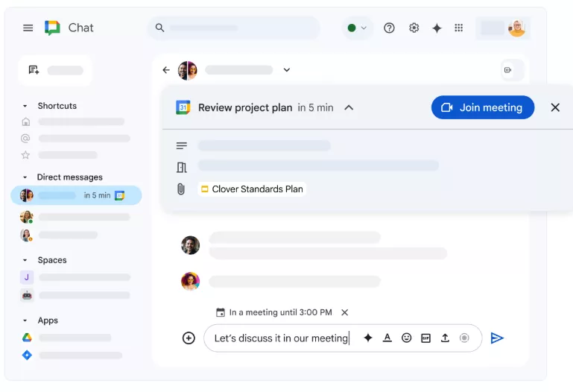This screenshot has width=573, height=392.
Task: Open the Mentions shortcut
Action: [x=25, y=139]
